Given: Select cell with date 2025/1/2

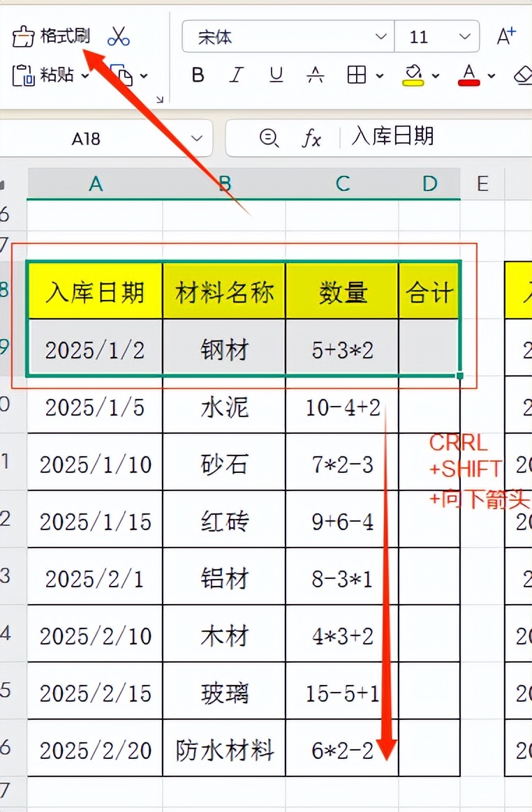Looking at the screenshot, I should tap(96, 348).
